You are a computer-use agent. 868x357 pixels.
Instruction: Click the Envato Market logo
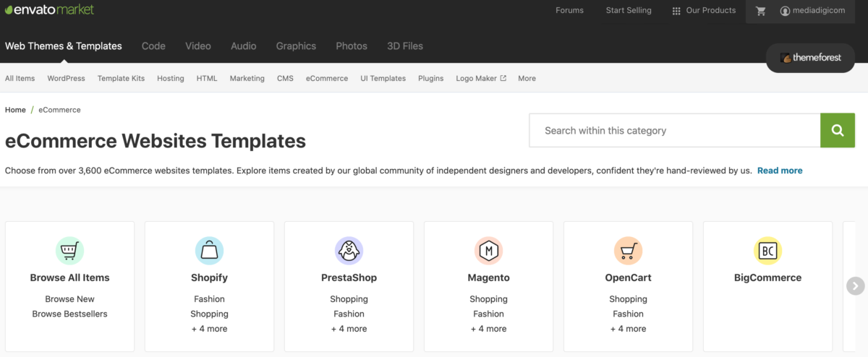point(49,9)
